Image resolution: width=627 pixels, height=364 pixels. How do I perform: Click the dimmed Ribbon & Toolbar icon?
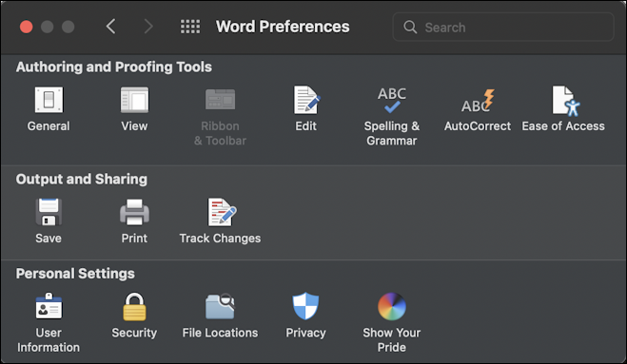point(221,100)
